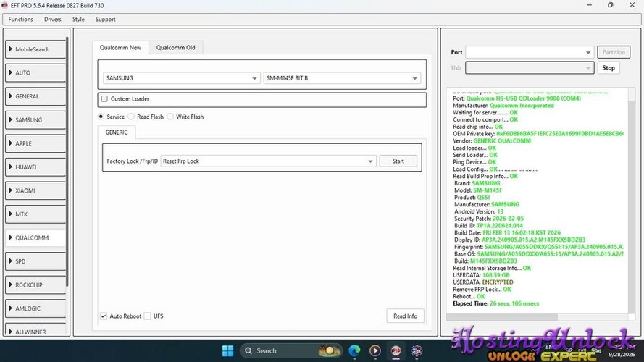This screenshot has width=644, height=362.
Task: Enable the UFS checkbox
Action: 148,316
